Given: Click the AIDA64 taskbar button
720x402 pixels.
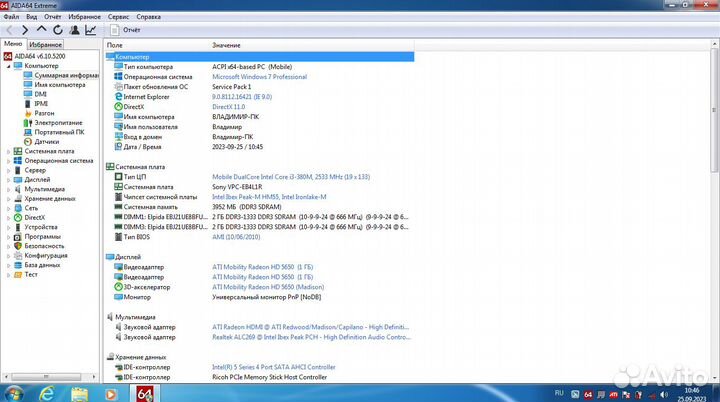Looking at the screenshot, I should coord(145,394).
